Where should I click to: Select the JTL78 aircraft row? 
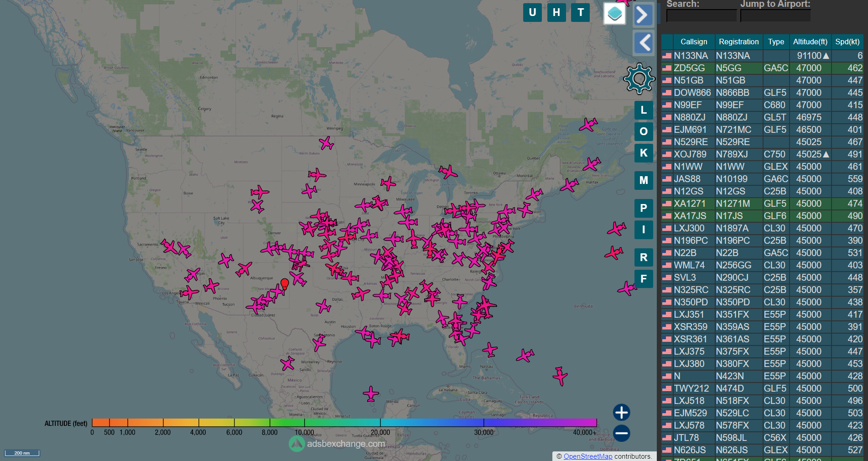[x=762, y=438]
